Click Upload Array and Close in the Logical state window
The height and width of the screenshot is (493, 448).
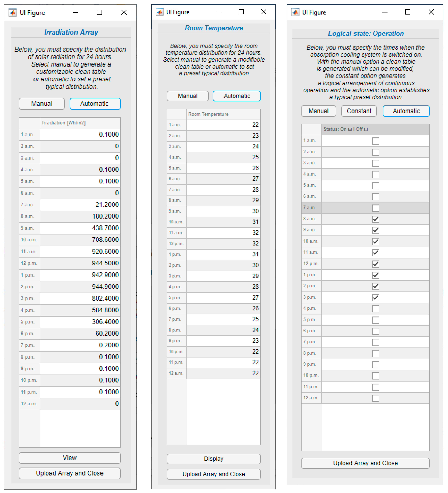365,463
